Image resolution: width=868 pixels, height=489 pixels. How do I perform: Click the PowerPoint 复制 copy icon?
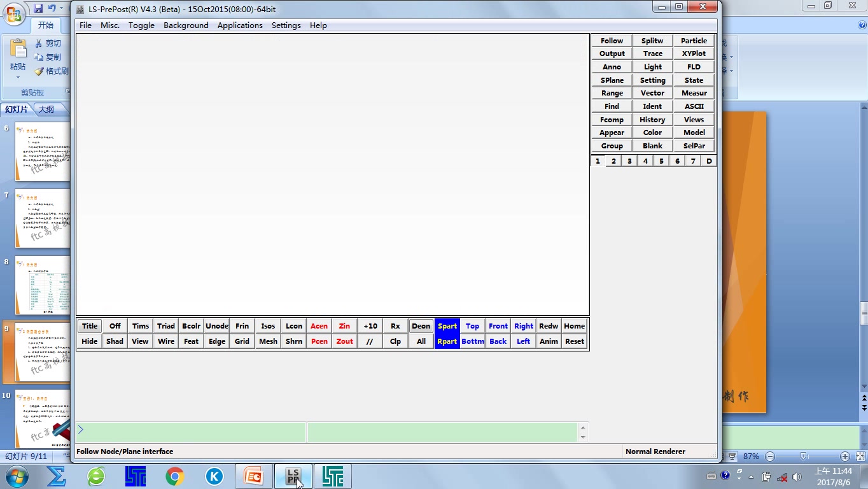(48, 57)
